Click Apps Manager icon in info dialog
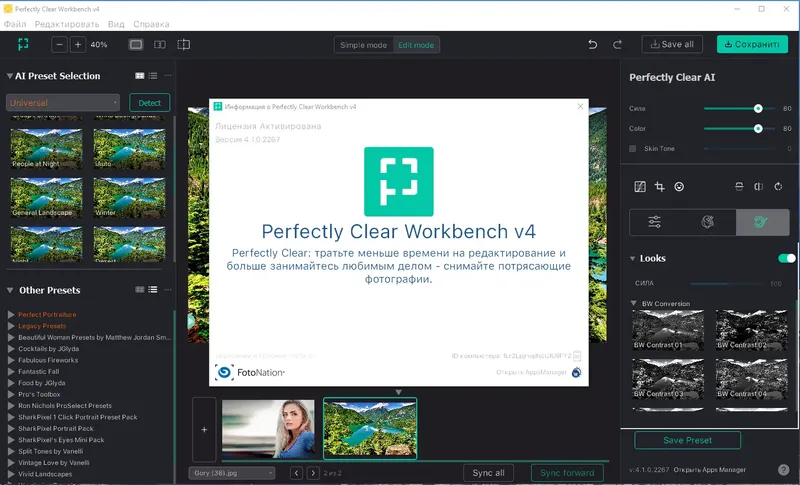800x485 pixels. coord(577,372)
